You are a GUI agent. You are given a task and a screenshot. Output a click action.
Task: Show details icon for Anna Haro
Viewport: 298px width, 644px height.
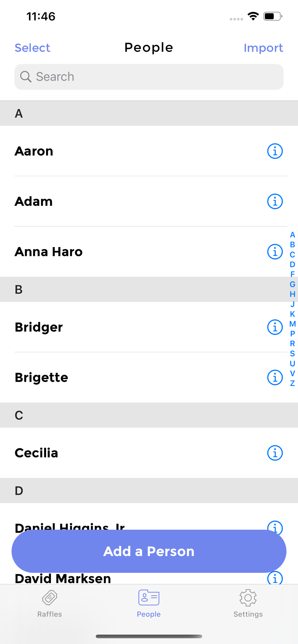pyautogui.click(x=275, y=252)
